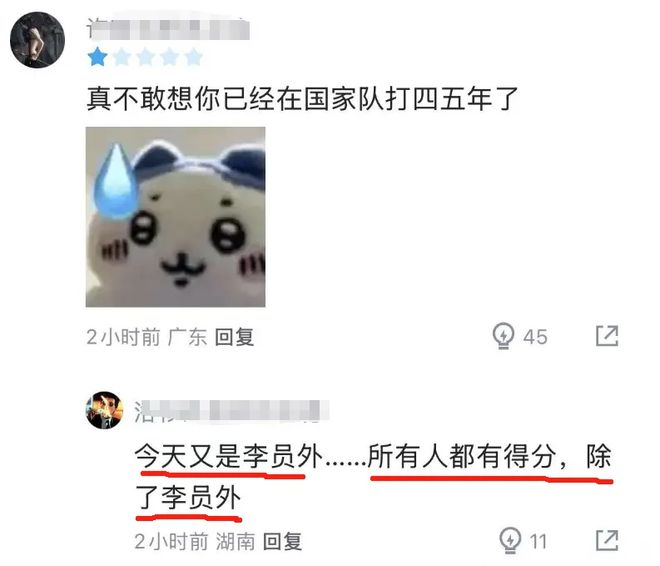This screenshot has height=566, width=660.
Task: Like the top comment with 45 lightbulbs
Action: [503, 336]
